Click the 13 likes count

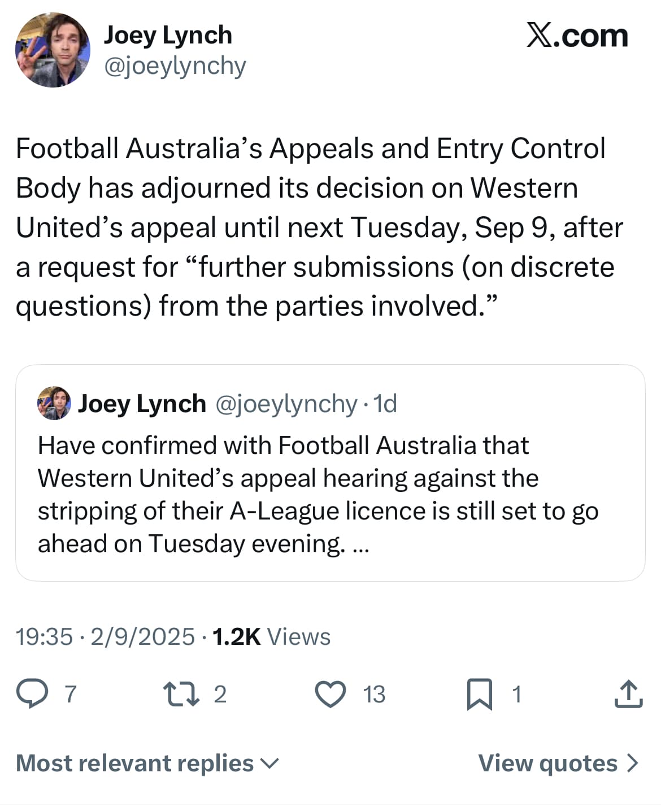click(x=373, y=695)
